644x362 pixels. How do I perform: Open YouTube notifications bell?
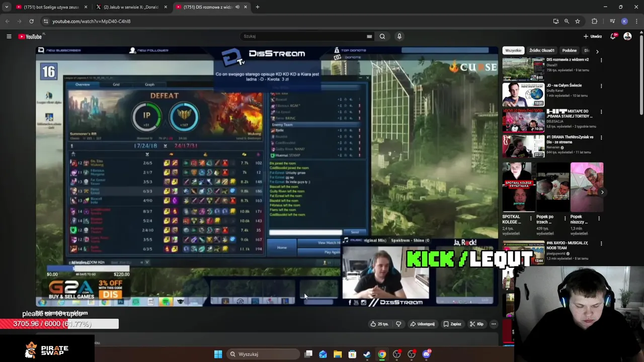point(613,36)
